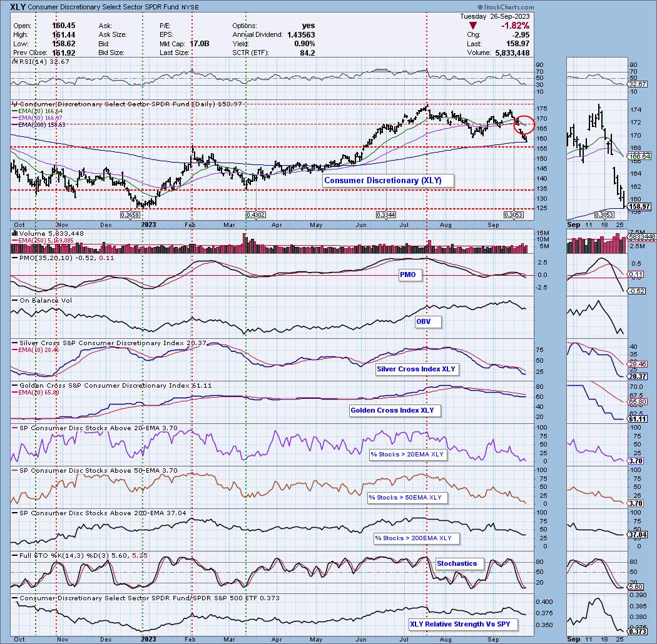Click the PMO(35,20,10) legend label

coord(63,258)
